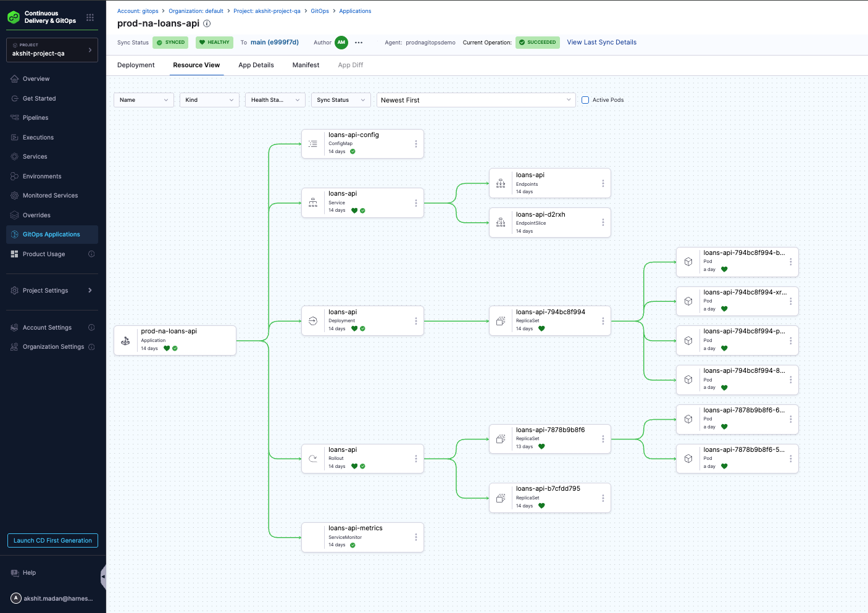
Task: Enable the Active Pods checkbox
Action: point(585,100)
